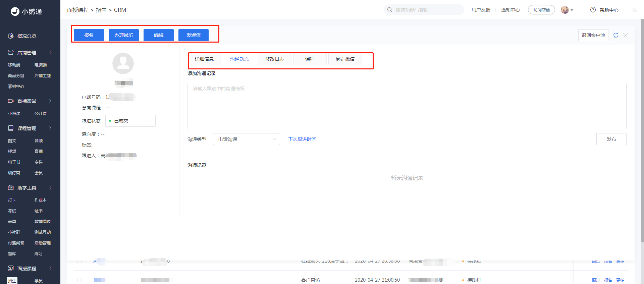Open 店铺主题 in sidebar
This screenshot has width=644, height=284.
pos(43,76)
